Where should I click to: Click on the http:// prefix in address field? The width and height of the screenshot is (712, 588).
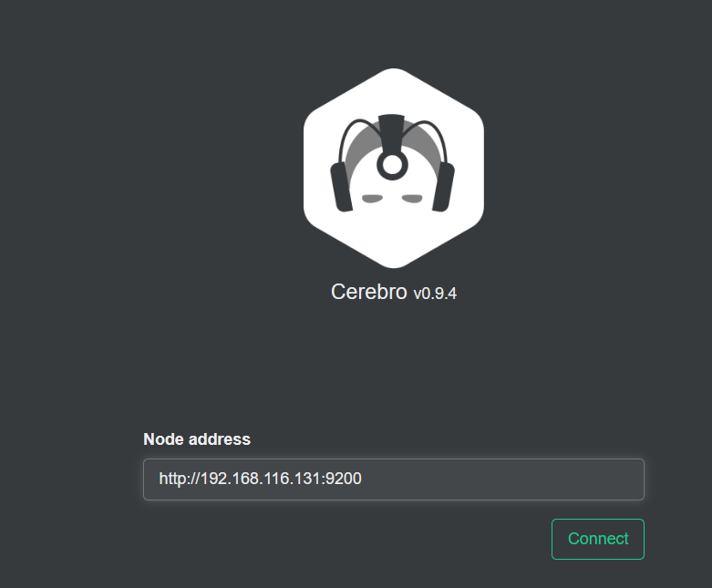click(180, 479)
